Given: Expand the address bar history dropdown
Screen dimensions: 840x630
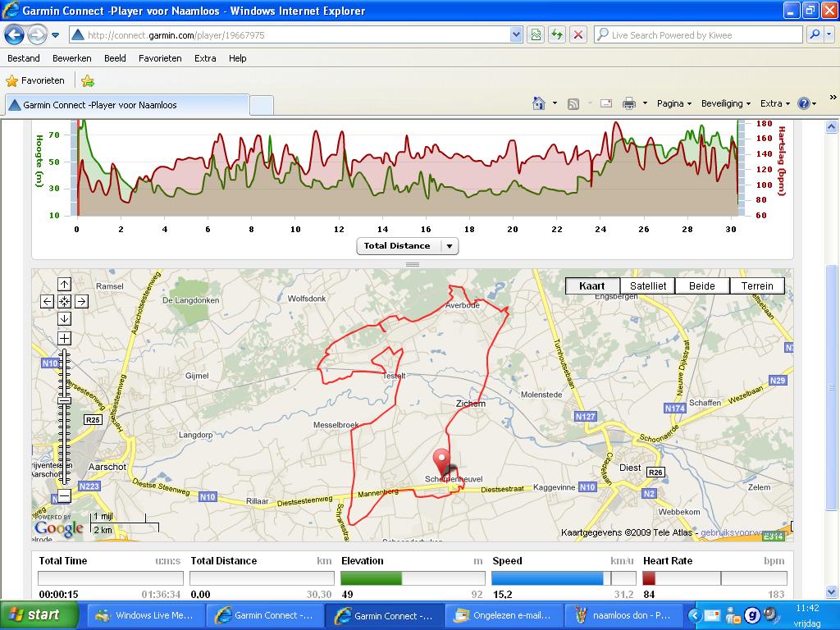Looking at the screenshot, I should tap(516, 35).
